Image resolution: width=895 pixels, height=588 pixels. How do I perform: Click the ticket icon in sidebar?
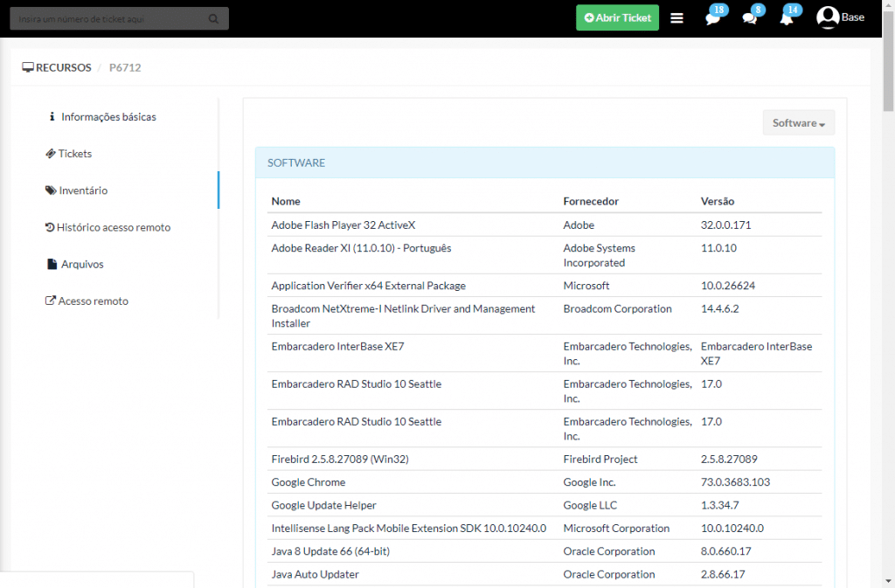coord(50,154)
